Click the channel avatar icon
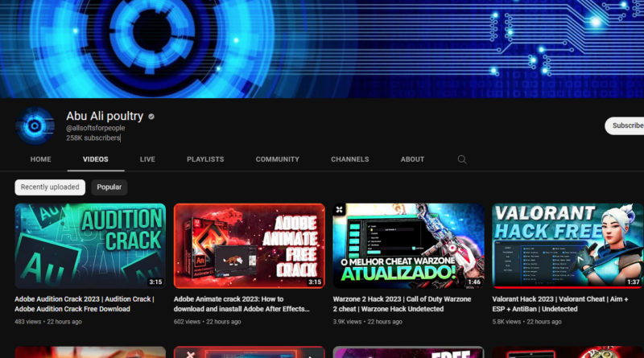This screenshot has height=358, width=644. click(x=35, y=126)
